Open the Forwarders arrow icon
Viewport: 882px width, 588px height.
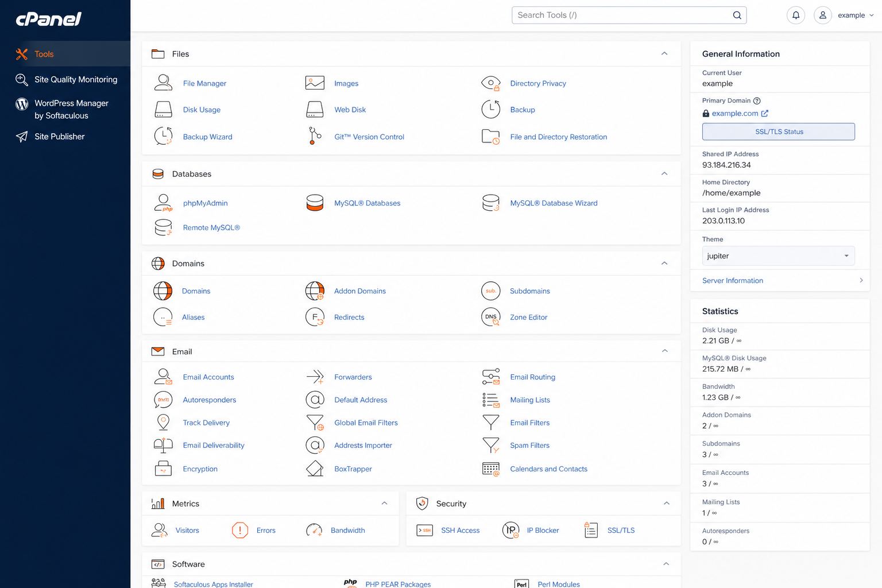pos(315,377)
